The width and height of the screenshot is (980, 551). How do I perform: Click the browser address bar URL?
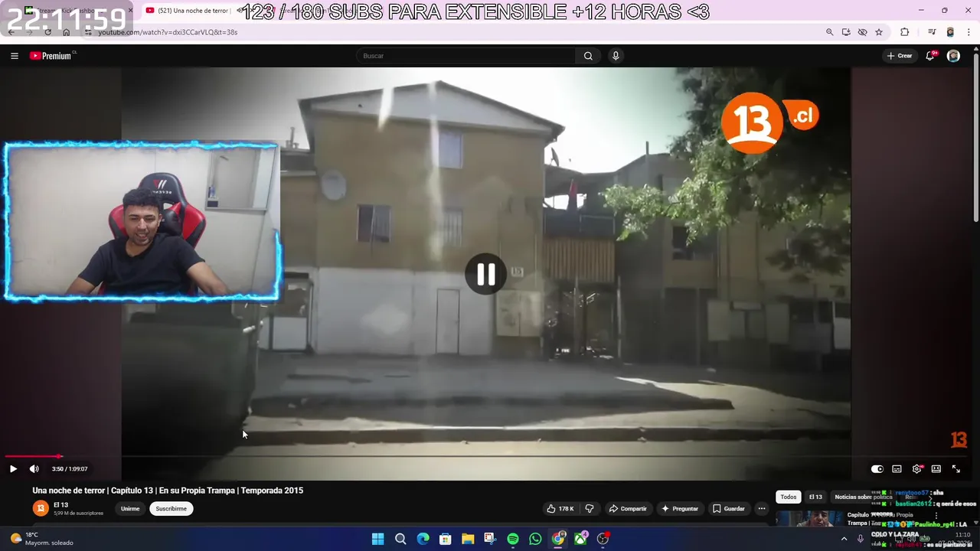[168, 32]
